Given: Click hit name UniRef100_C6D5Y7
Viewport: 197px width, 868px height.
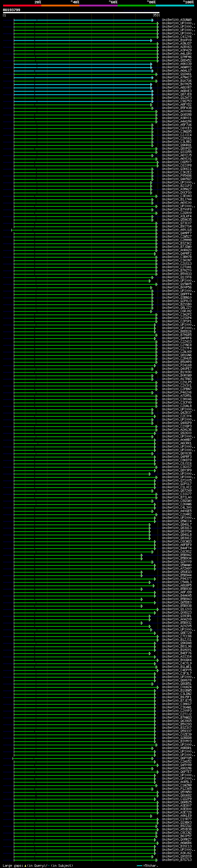Looking at the screenshot, I should coord(177,162).
